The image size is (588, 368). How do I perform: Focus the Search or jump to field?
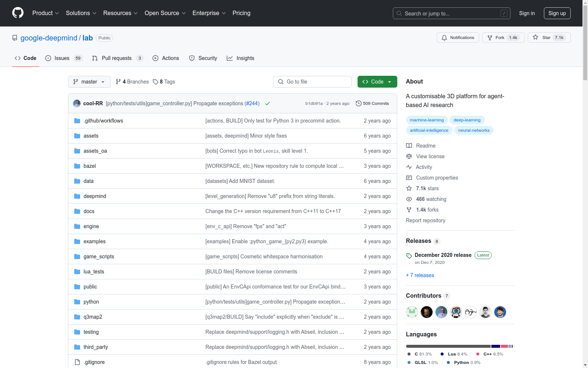pyautogui.click(x=452, y=13)
